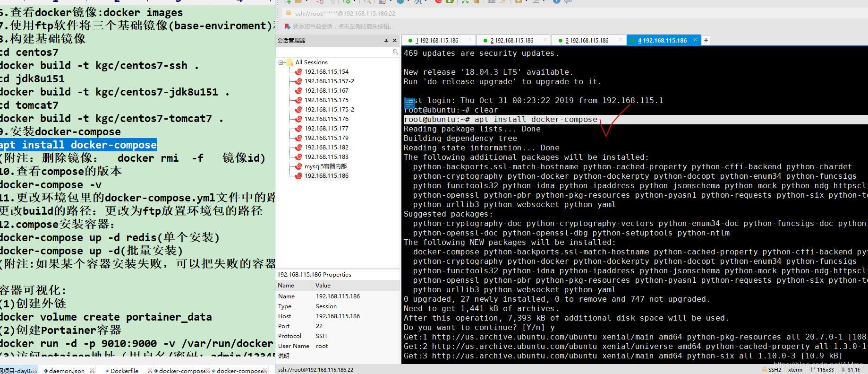Open session 192.168.115.175

coord(326,100)
